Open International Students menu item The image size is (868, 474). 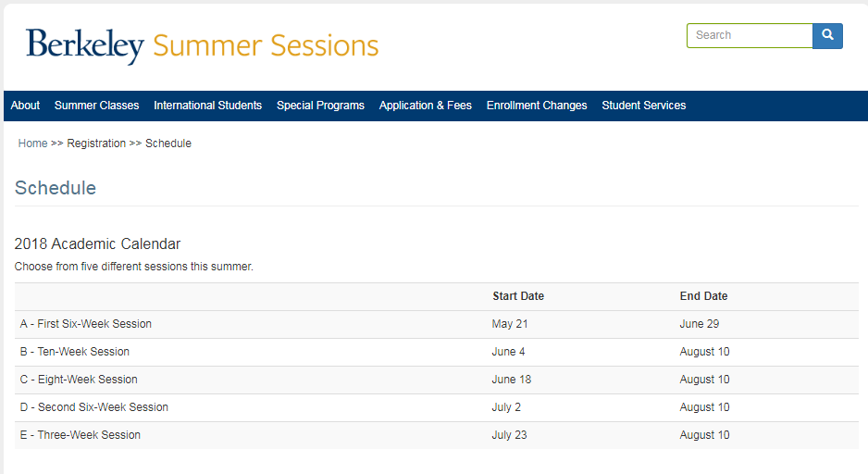click(207, 106)
